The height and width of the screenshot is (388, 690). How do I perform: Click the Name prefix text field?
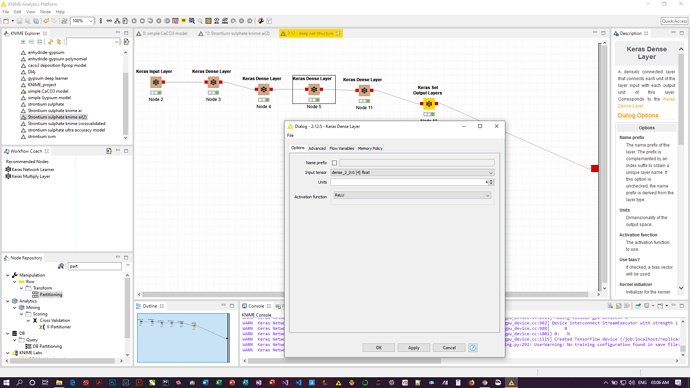pos(417,163)
